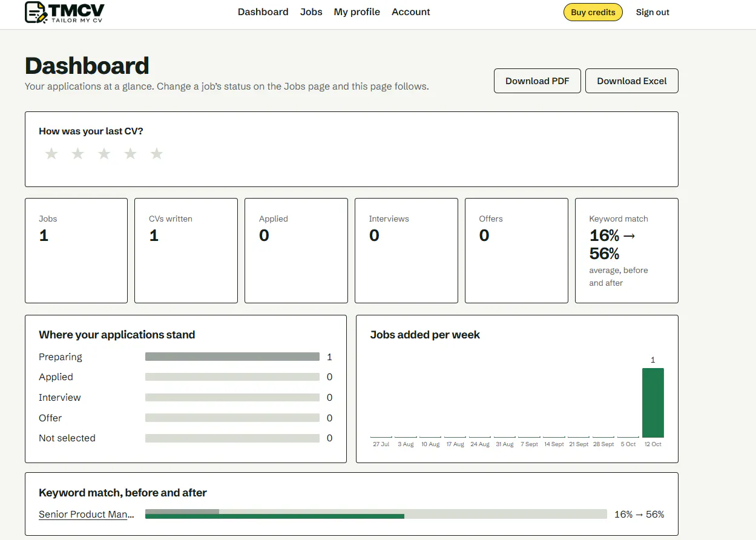756x540 pixels.
Task: Click the "5 Oct" week label
Action: click(628, 444)
